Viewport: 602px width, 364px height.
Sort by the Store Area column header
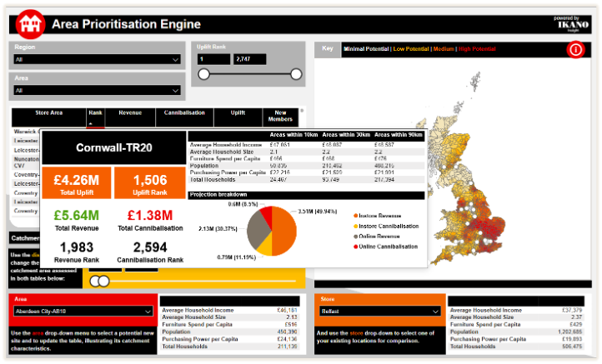click(48, 117)
